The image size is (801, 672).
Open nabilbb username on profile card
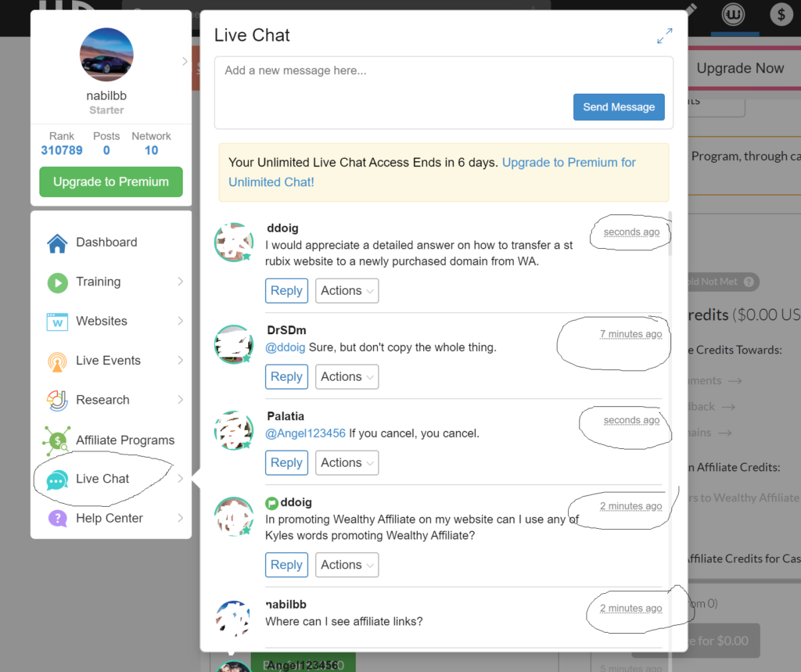click(x=106, y=95)
